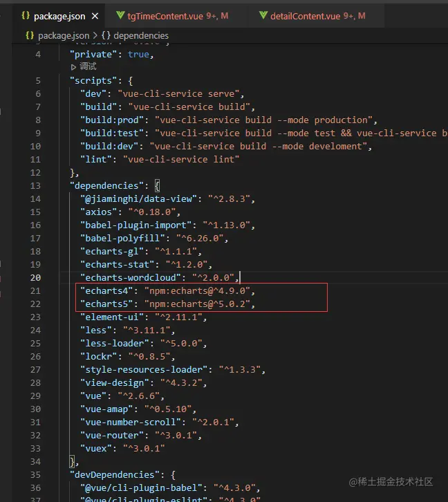The width and height of the screenshot is (448, 502).
Task: Click dependencies in the breadcrumb
Action: (141, 35)
